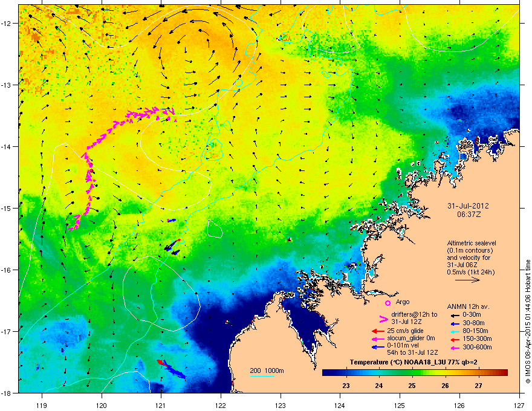The image size is (532, 411).
Task: Click the 27 label on the temperature scale
Action: (x=478, y=386)
